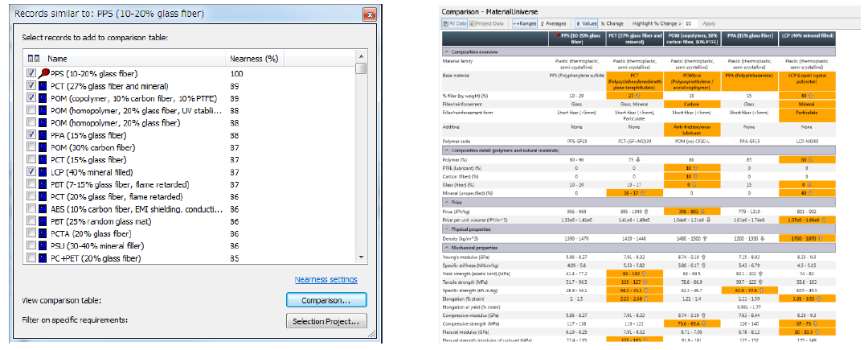Click the Selection Project... button

(326, 321)
